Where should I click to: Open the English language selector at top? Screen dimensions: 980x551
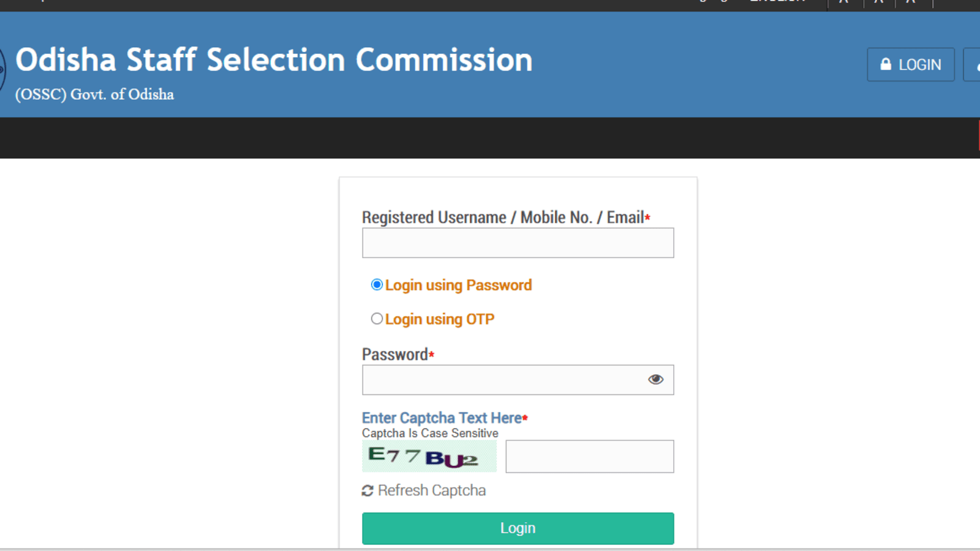[x=778, y=2]
